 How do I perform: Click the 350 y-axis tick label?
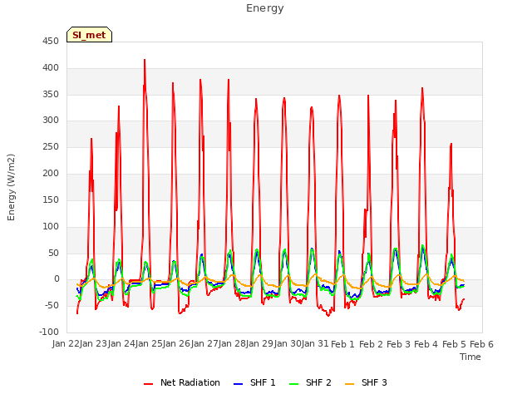[51, 94]
